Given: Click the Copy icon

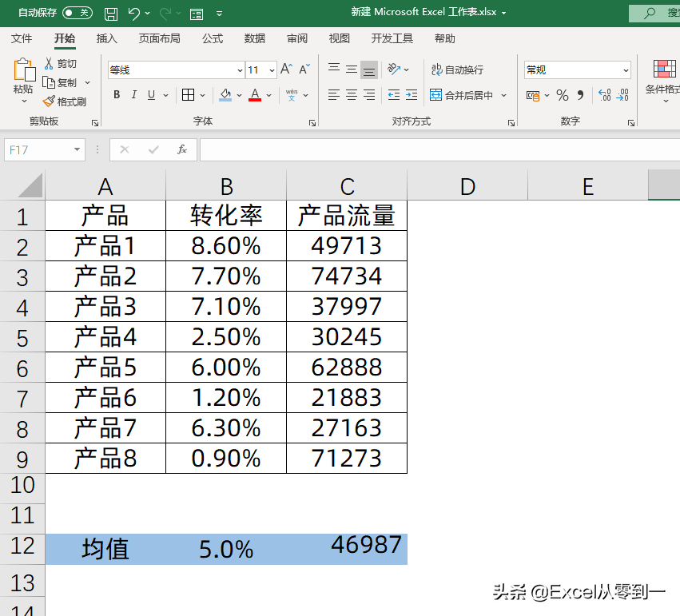Looking at the screenshot, I should click(x=48, y=82).
